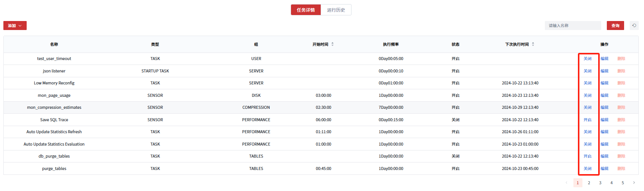This screenshot has height=191, width=644.
Task: Enable the Save SQL Trace task via 开启
Action: pyautogui.click(x=587, y=120)
